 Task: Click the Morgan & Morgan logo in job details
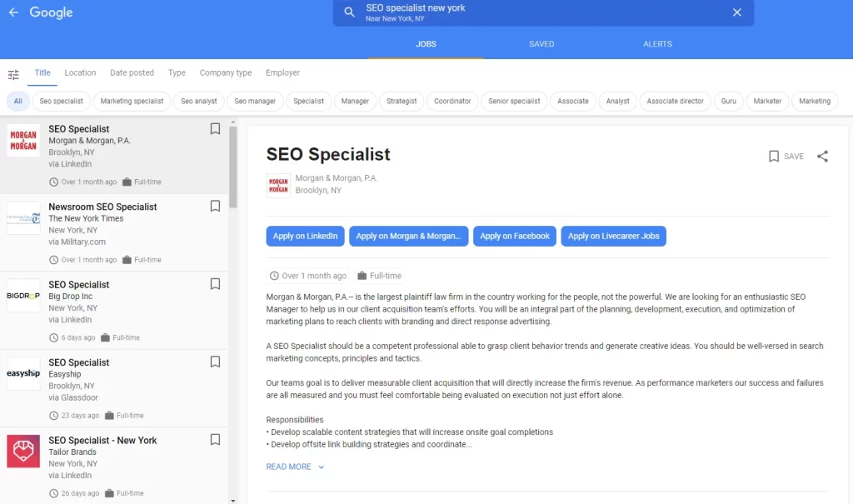(x=277, y=185)
